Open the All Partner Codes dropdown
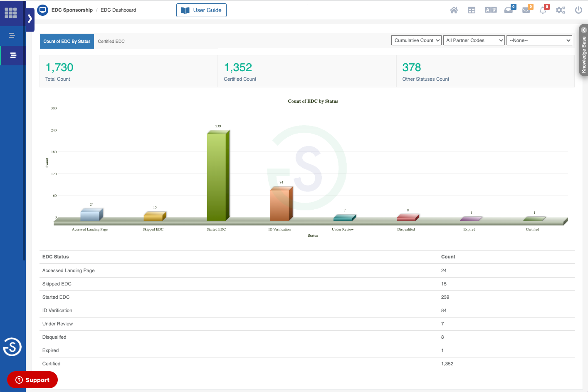 tap(474, 40)
